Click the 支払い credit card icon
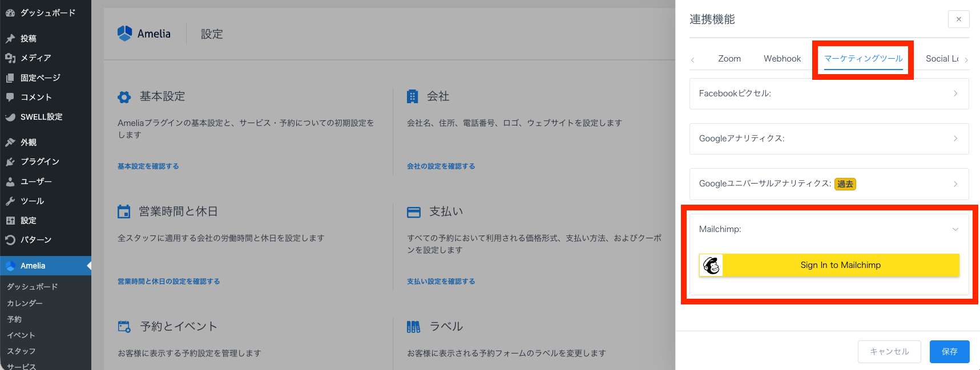Viewport: 980px width, 370px height. tap(413, 212)
